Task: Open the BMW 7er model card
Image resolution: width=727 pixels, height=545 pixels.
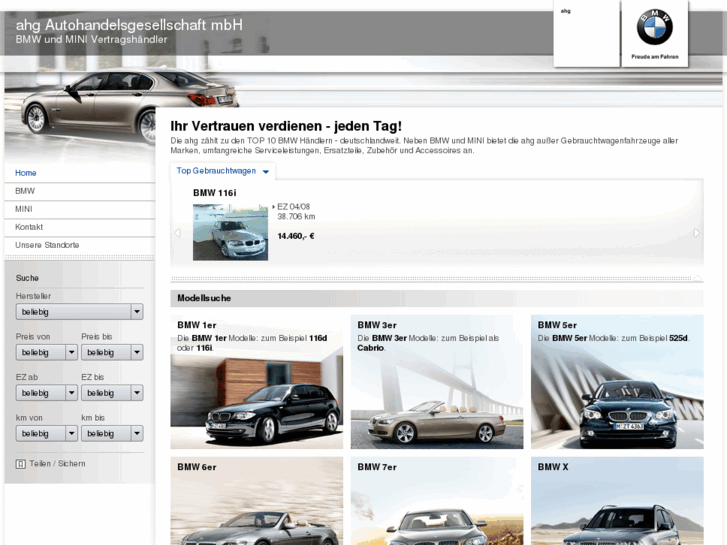Action: [437, 501]
